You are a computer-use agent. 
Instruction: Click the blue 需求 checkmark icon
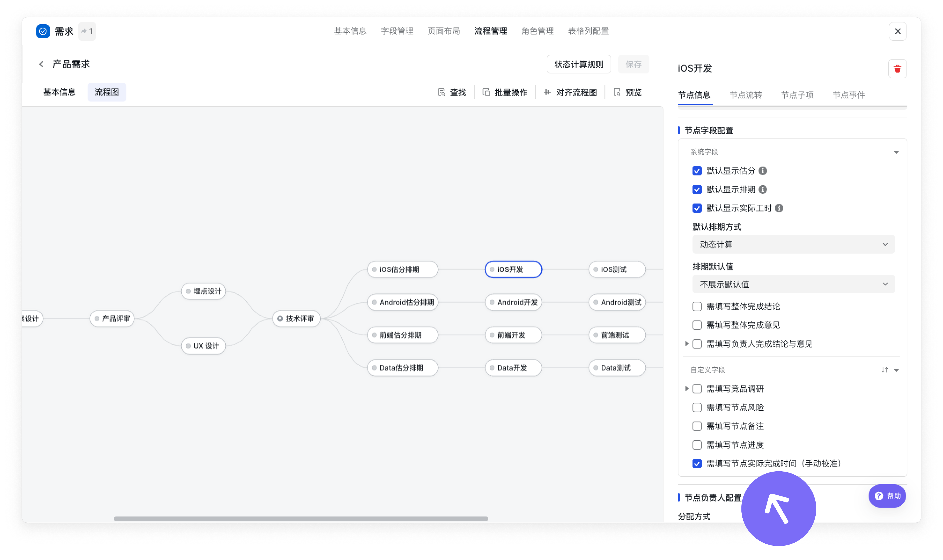click(43, 31)
